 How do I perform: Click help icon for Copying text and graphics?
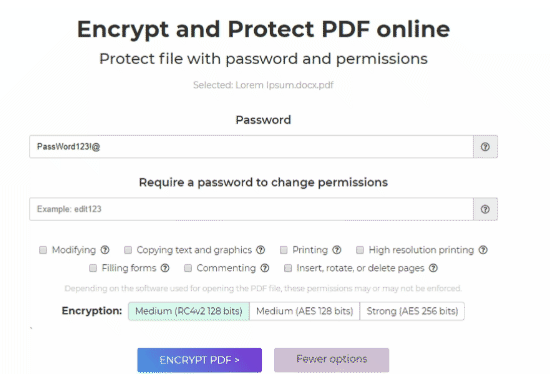point(260,250)
